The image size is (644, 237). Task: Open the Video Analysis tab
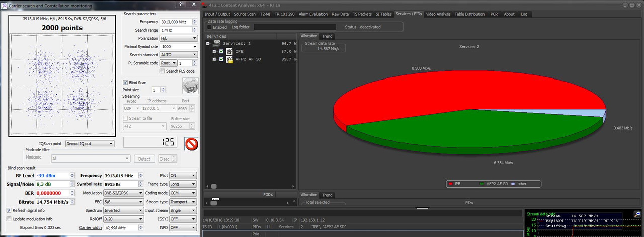pos(438,14)
